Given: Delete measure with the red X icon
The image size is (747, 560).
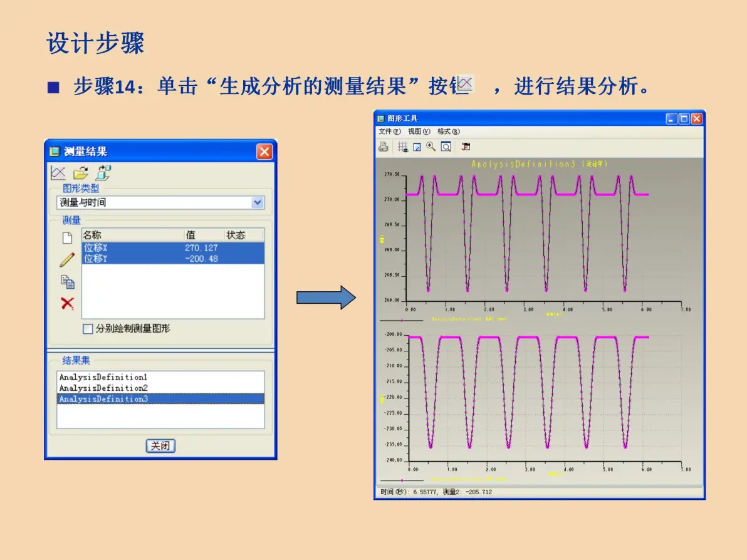Looking at the screenshot, I should coord(67,303).
